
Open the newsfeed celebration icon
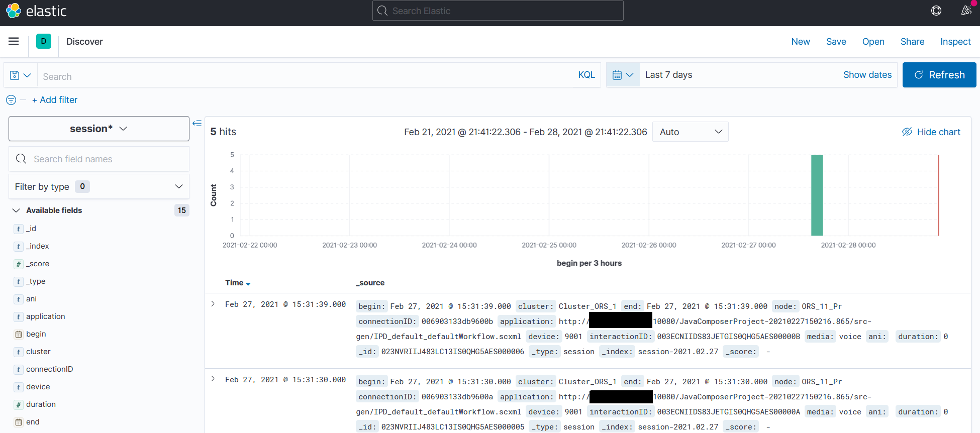pos(966,11)
